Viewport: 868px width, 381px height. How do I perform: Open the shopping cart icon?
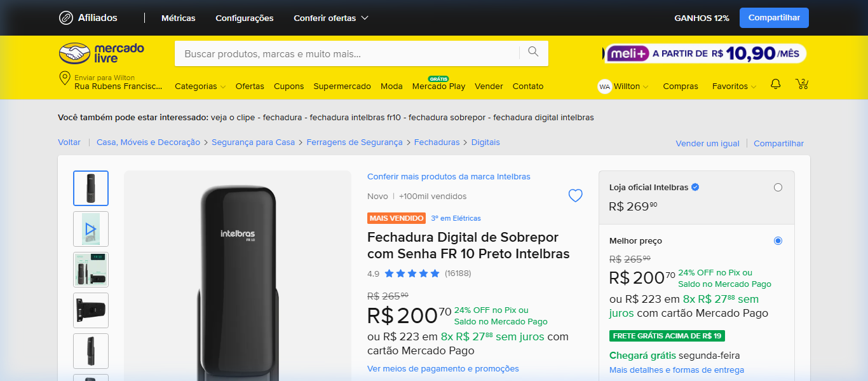point(802,84)
